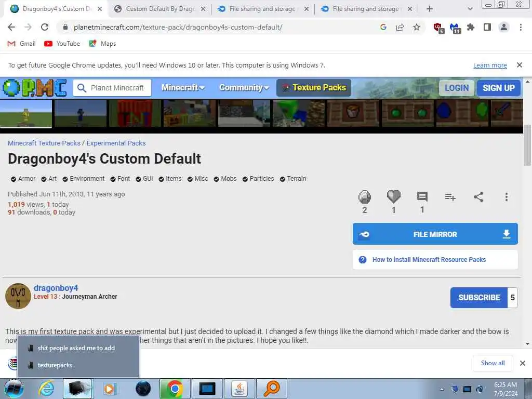Open the Chrome three-dot menu
Viewport: 532px width, 399px height.
click(x=521, y=27)
